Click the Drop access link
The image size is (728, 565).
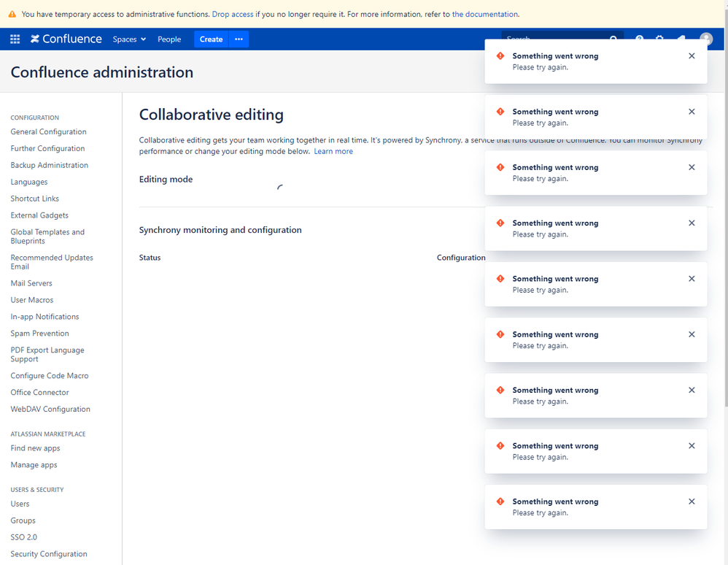click(233, 15)
